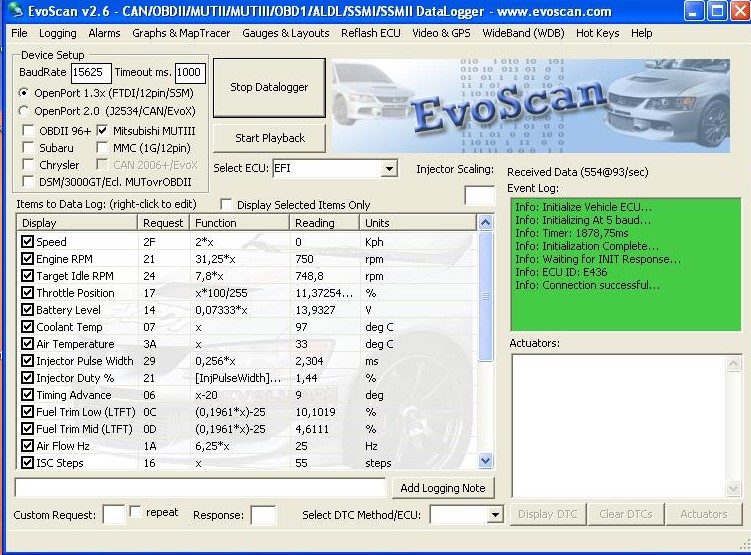This screenshot has width=751, height=555.
Task: Uncheck Injector Pulse Width log item
Action: (27, 361)
